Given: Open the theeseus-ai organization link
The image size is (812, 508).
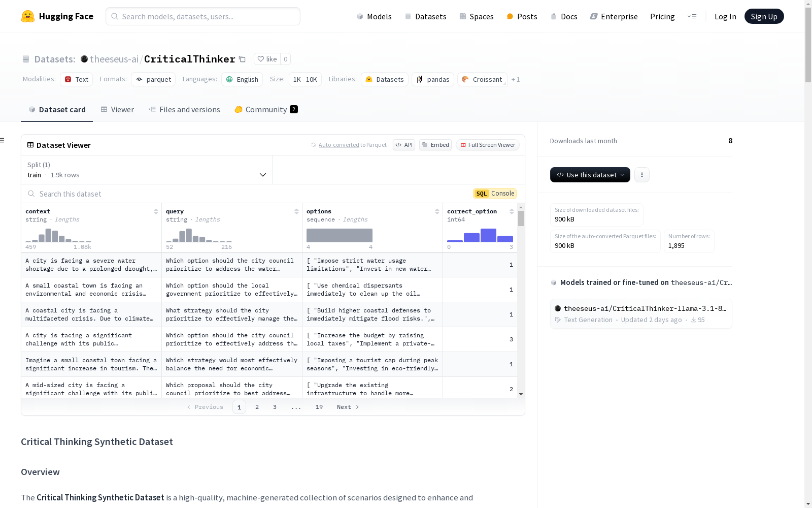Looking at the screenshot, I should pyautogui.click(x=114, y=59).
